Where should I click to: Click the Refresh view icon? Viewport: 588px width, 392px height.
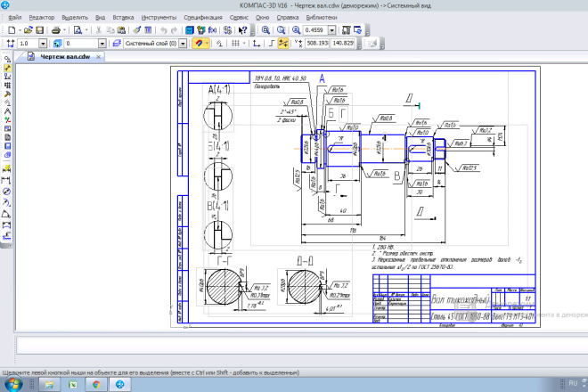[357, 30]
